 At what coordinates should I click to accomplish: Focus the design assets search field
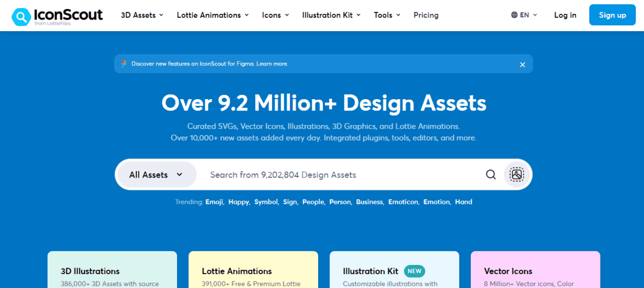(x=343, y=175)
